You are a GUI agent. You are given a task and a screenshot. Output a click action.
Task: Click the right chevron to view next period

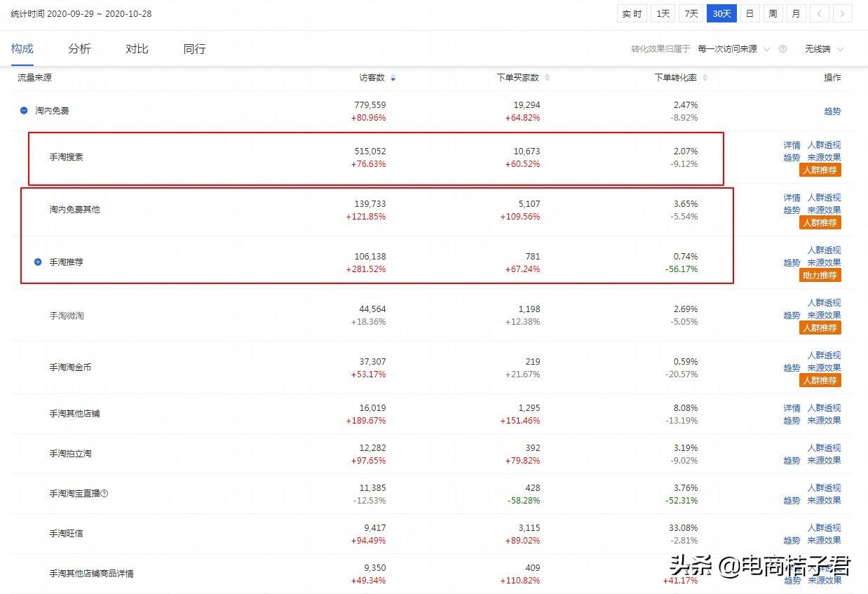[842, 13]
